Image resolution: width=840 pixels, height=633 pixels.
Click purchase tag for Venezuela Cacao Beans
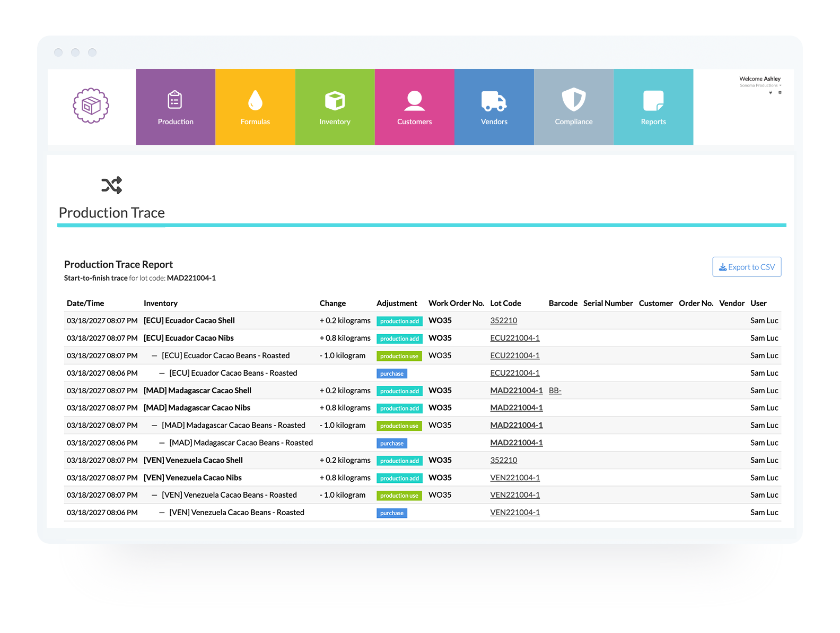coord(392,513)
